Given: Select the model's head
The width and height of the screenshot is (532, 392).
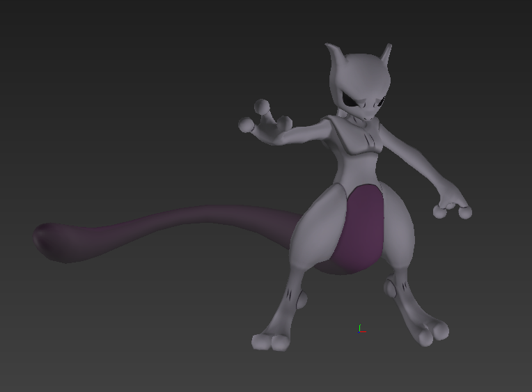Looking at the screenshot, I should click(360, 84).
